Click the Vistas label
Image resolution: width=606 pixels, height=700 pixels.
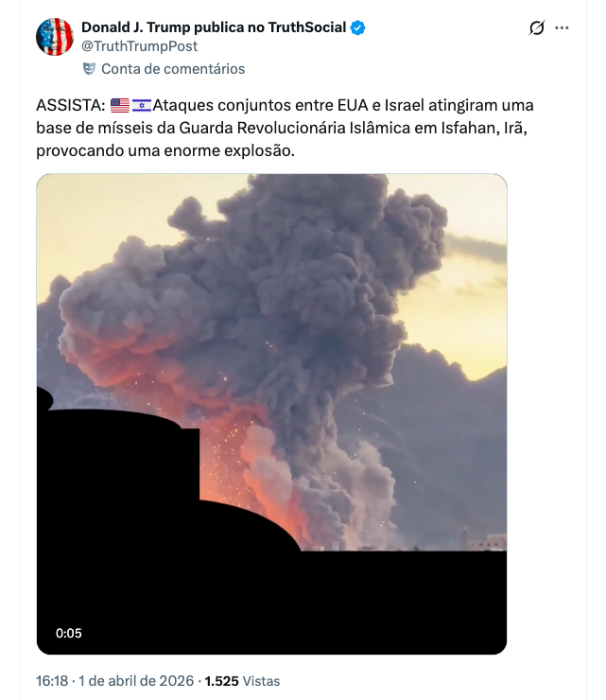pyautogui.click(x=261, y=681)
